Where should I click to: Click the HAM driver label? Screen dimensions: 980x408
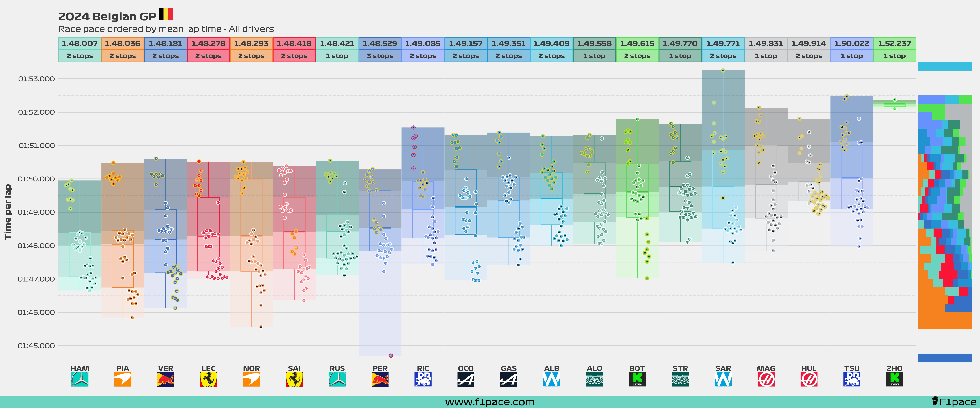(x=80, y=368)
